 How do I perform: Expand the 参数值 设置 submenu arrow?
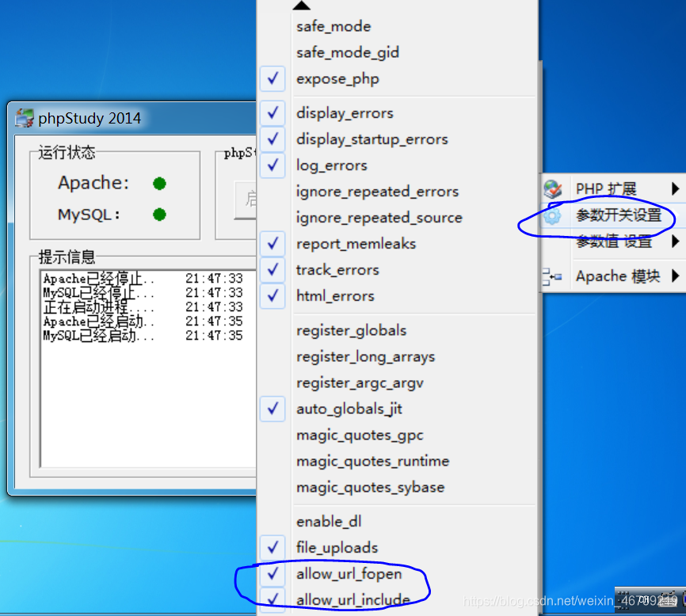(676, 241)
